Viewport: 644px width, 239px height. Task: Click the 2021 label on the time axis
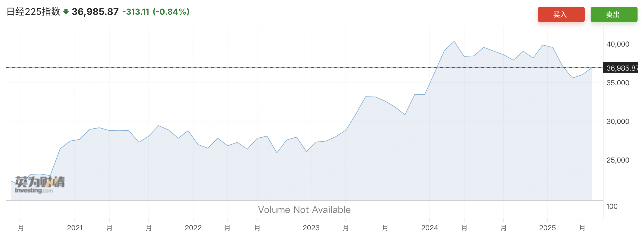[75, 228]
